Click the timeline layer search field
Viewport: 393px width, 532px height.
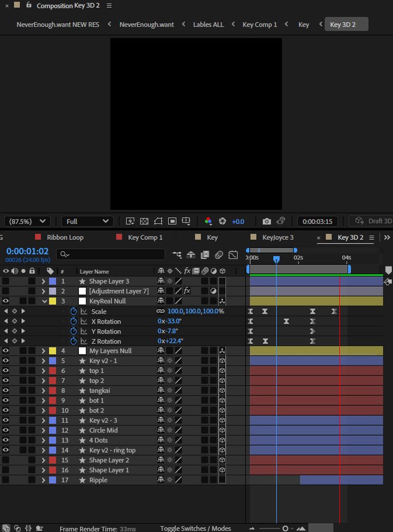pyautogui.click(x=111, y=254)
